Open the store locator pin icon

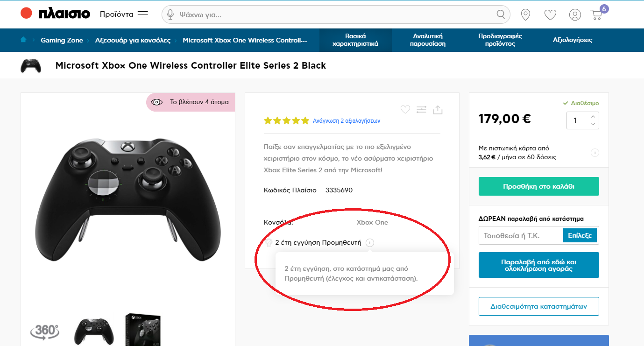pos(525,14)
